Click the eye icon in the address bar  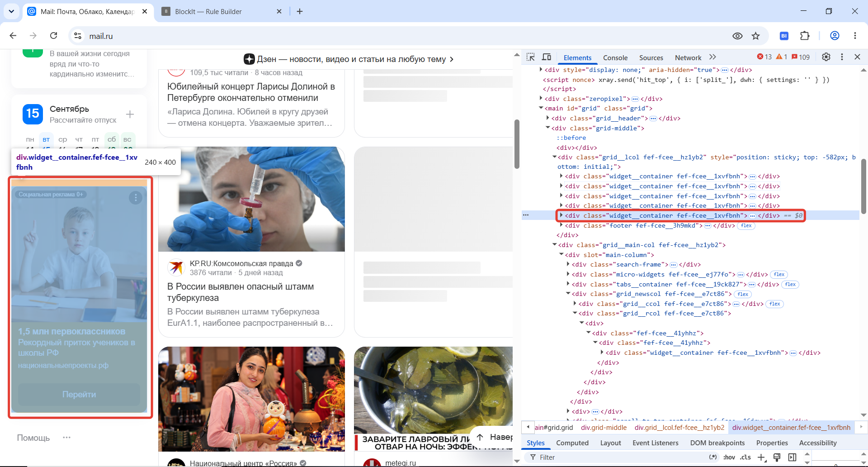click(737, 36)
